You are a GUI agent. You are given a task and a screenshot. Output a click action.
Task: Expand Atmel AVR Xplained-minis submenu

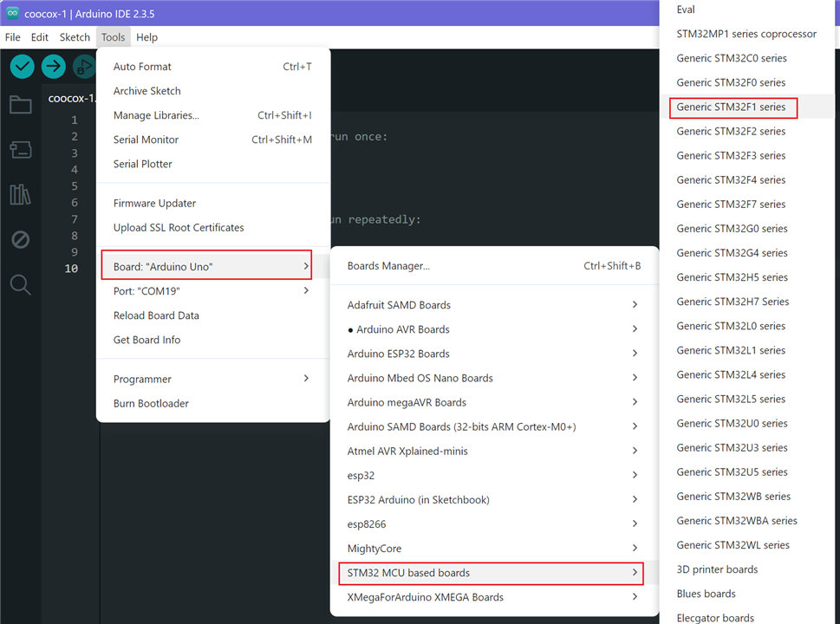tap(494, 451)
